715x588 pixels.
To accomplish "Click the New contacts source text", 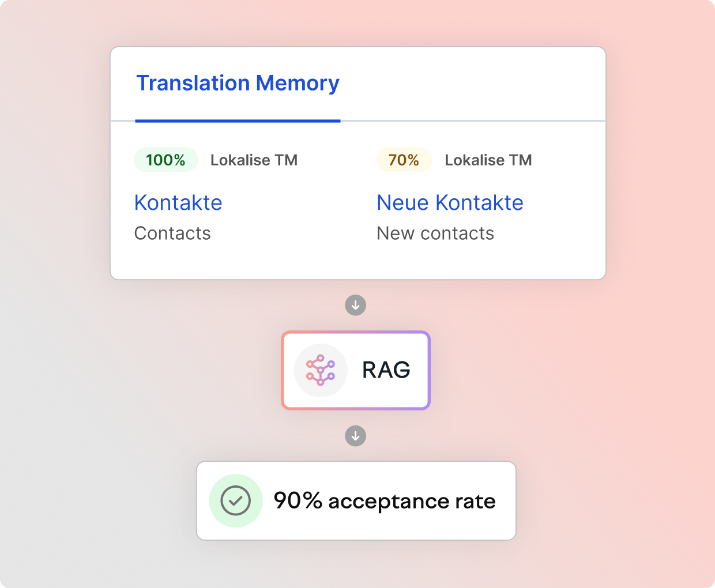I will [x=435, y=233].
